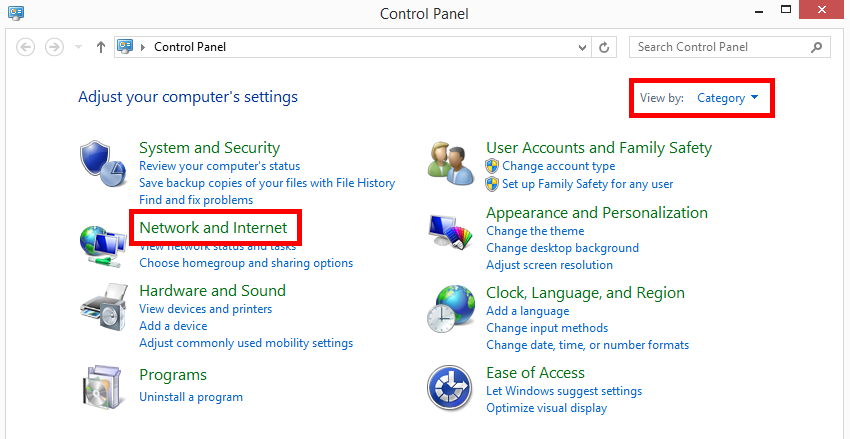Click Uninstall a program
Image resolution: width=850 pixels, height=439 pixels.
[191, 397]
